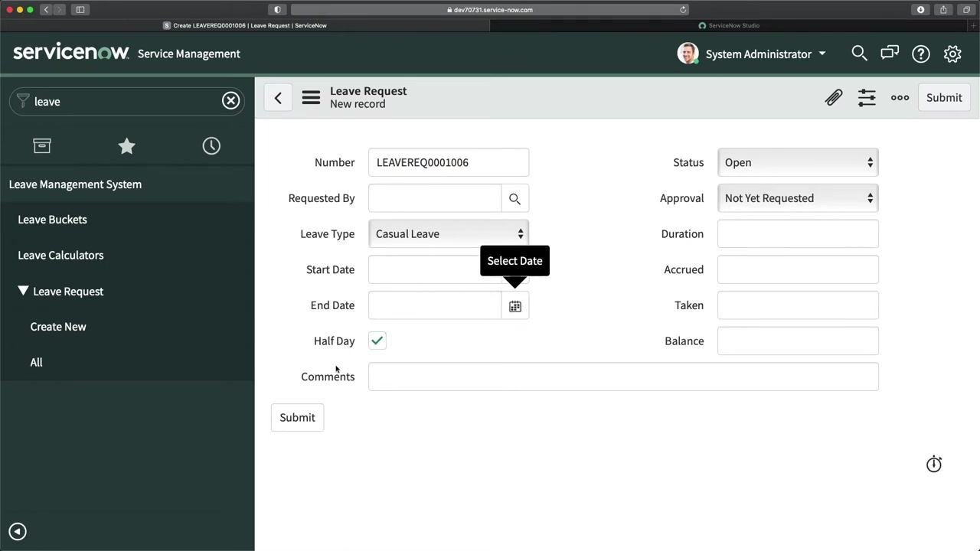980x551 pixels.
Task: Open response time stopwatch icon
Action: (934, 465)
